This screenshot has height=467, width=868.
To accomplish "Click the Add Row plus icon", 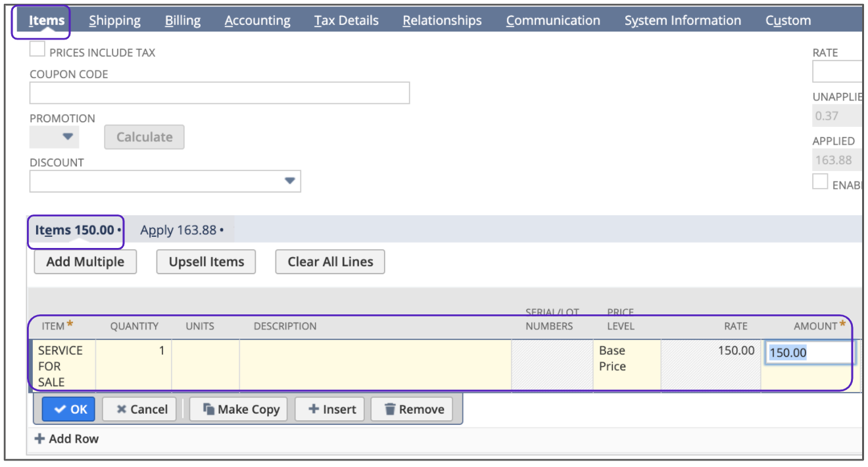I will click(40, 439).
